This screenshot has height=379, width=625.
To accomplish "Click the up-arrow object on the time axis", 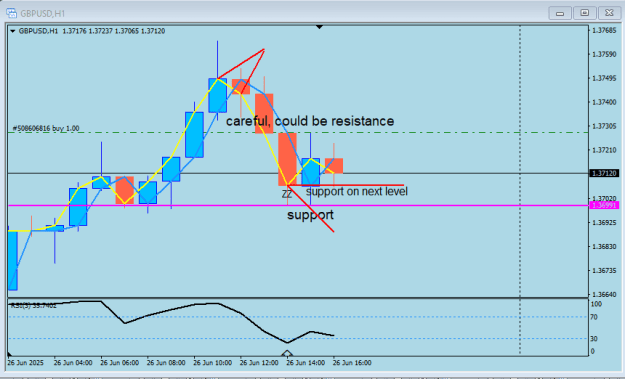I will (x=287, y=353).
